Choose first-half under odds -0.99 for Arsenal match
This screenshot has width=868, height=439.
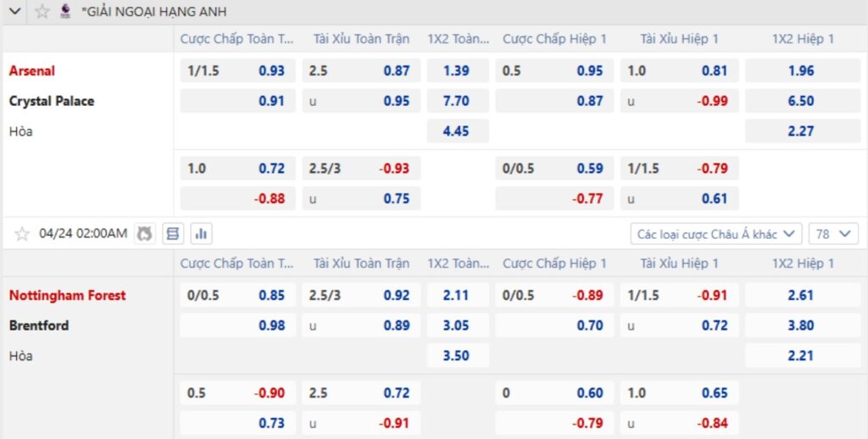point(679,101)
